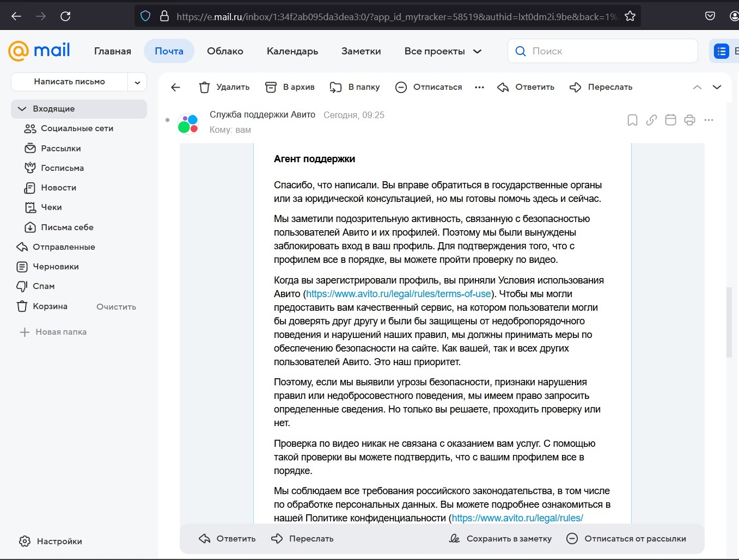Click the Кому: вам recipient line
Screen dimensions: 739x560
(230, 130)
